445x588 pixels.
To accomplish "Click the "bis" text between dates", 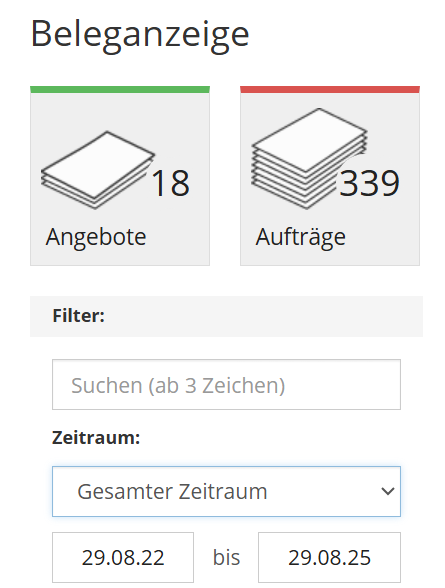I will coord(226,557).
